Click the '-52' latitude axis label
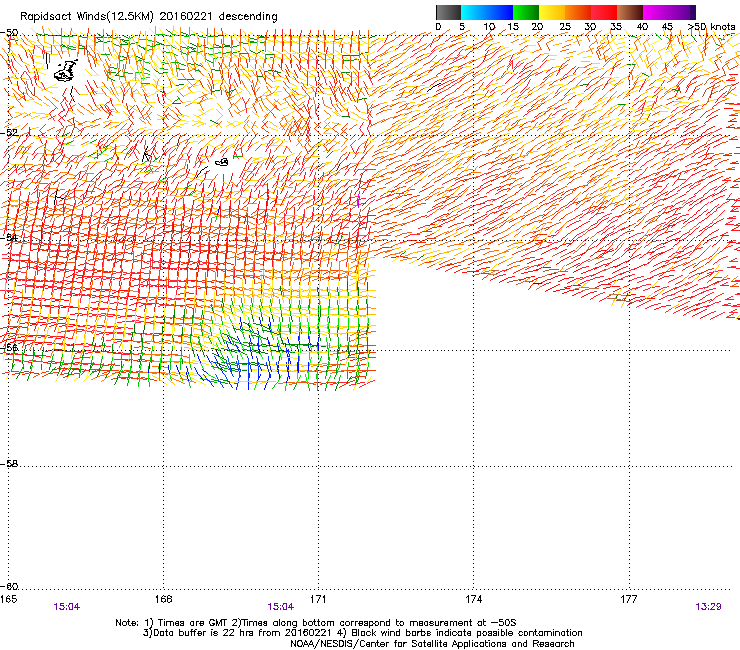The height and width of the screenshot is (650, 740). click(x=9, y=133)
